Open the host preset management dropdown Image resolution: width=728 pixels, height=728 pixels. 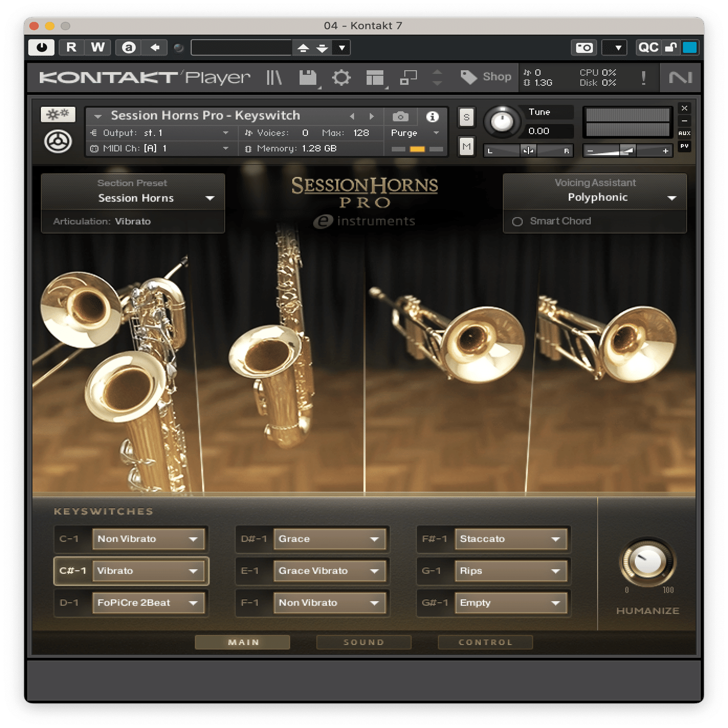coord(341,48)
